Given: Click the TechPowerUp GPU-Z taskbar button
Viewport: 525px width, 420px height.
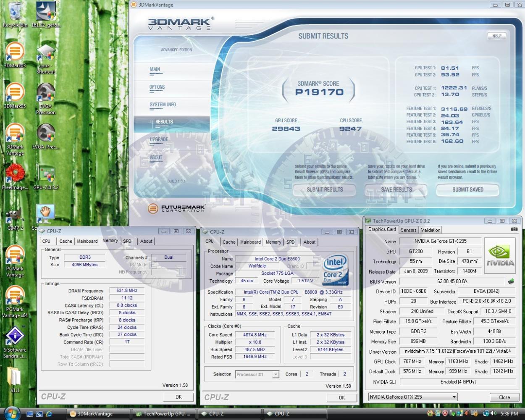Looking at the screenshot, I should click(164, 414).
